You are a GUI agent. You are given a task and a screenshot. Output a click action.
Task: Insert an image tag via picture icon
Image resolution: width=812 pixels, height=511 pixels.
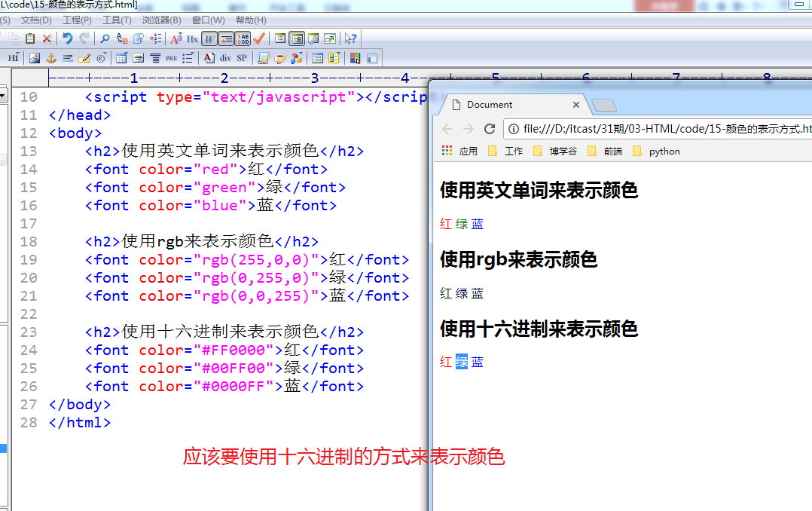[x=35, y=58]
